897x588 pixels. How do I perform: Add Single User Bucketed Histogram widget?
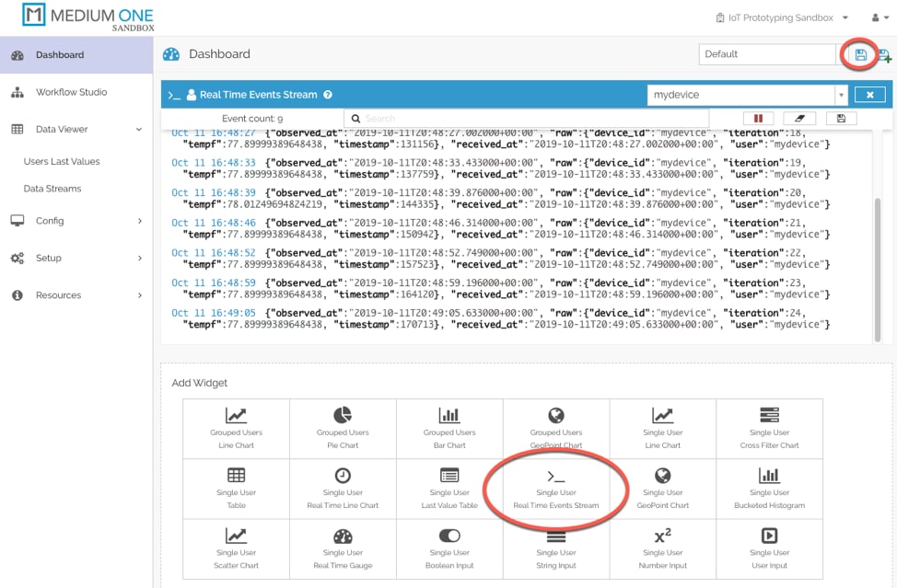[x=769, y=488]
